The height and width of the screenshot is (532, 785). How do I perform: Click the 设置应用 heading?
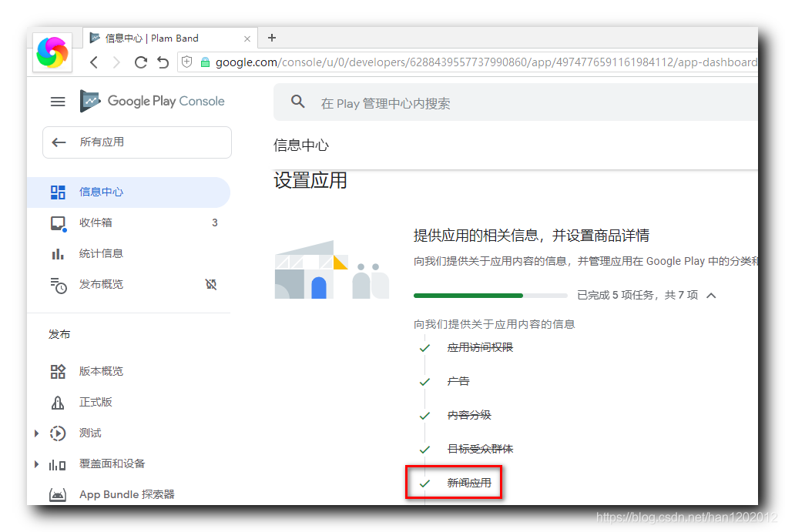click(x=310, y=181)
